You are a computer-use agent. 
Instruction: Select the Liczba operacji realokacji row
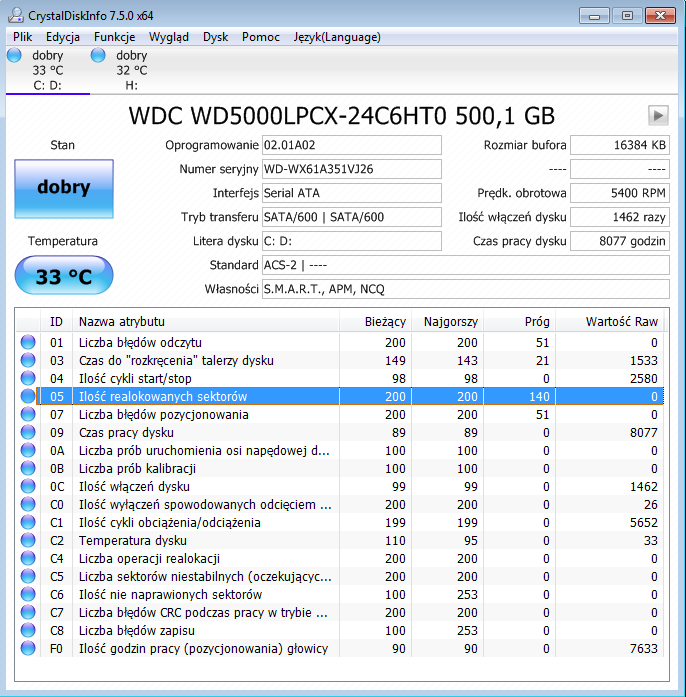point(340,558)
